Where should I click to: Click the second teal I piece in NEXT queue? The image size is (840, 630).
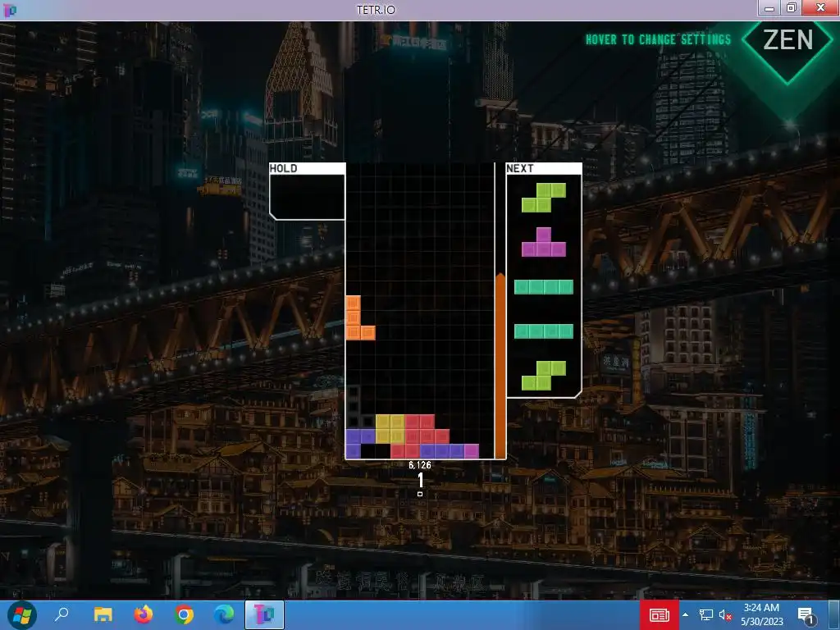[544, 331]
